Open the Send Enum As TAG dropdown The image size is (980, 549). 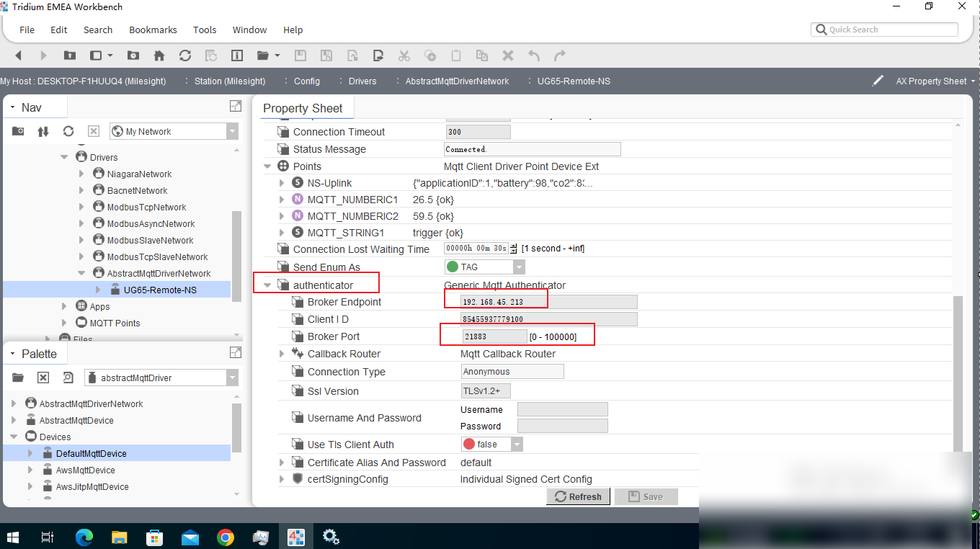[520, 267]
